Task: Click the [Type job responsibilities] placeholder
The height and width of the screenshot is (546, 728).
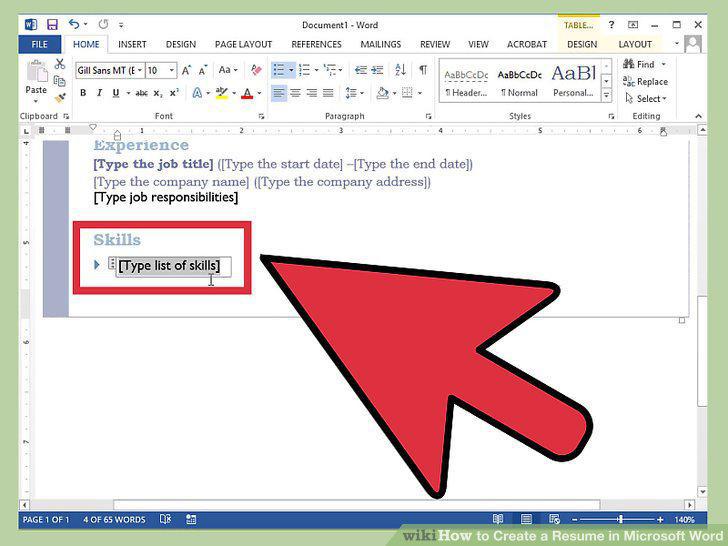Action: pos(166,197)
